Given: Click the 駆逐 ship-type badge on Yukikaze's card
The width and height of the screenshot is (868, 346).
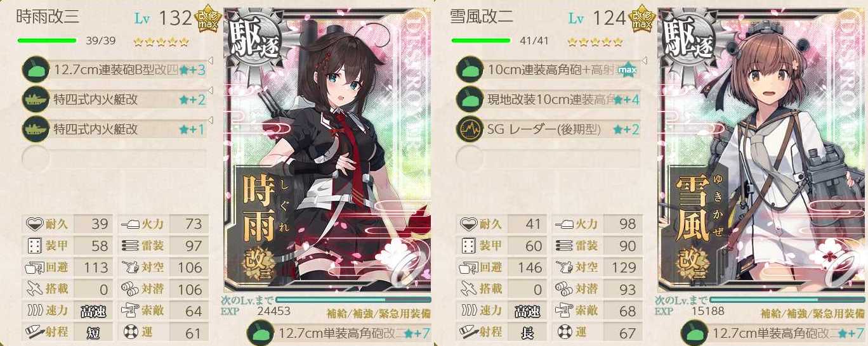Looking at the screenshot, I should tap(685, 36).
